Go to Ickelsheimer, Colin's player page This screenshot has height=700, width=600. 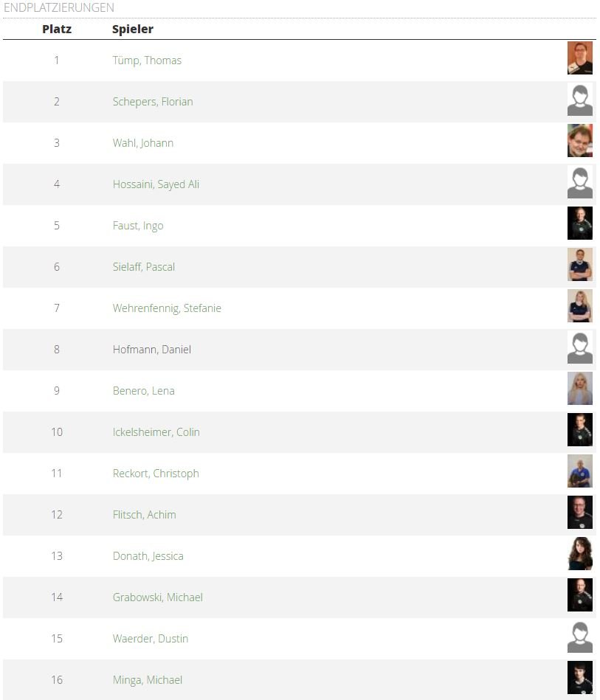click(x=156, y=432)
